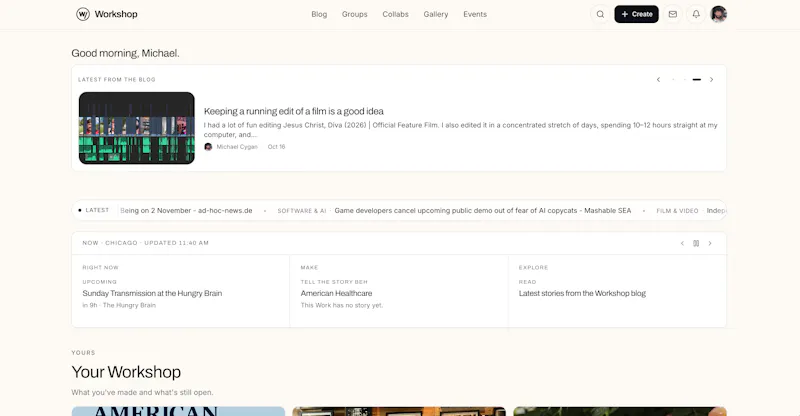Viewport: 800px width, 416px height.
Task: Open the film edit timeline thumbnail
Action: (x=137, y=128)
